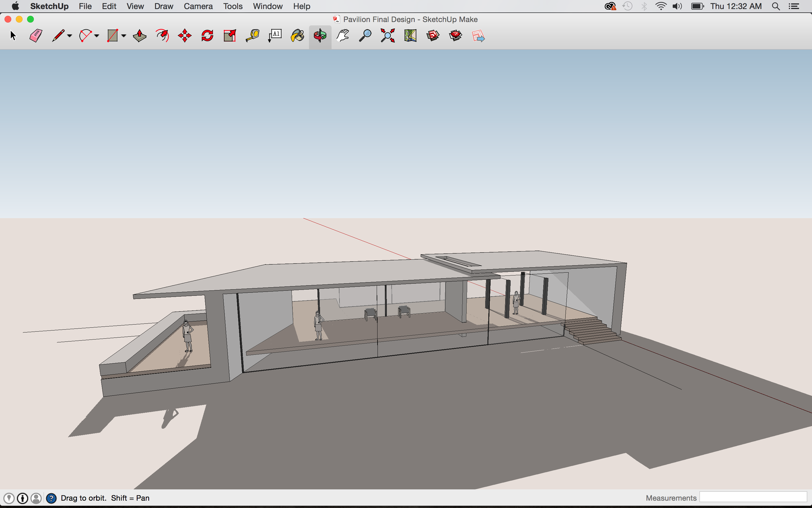
Task: Open the SketchUp application menu
Action: point(49,6)
